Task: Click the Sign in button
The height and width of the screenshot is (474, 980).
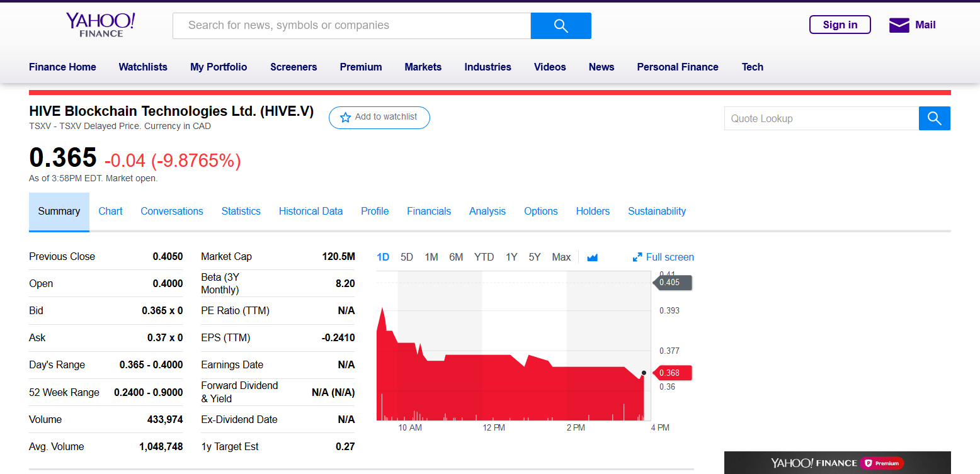Action: (840, 25)
